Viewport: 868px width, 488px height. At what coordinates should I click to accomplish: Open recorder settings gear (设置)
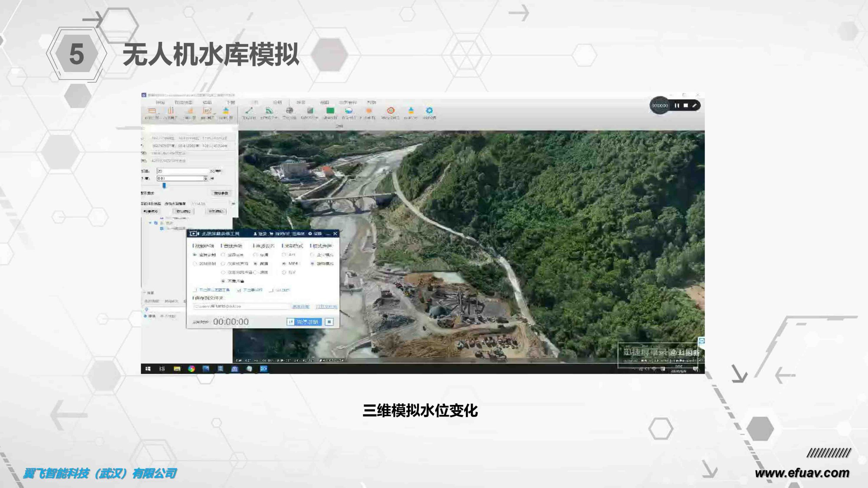pos(315,234)
